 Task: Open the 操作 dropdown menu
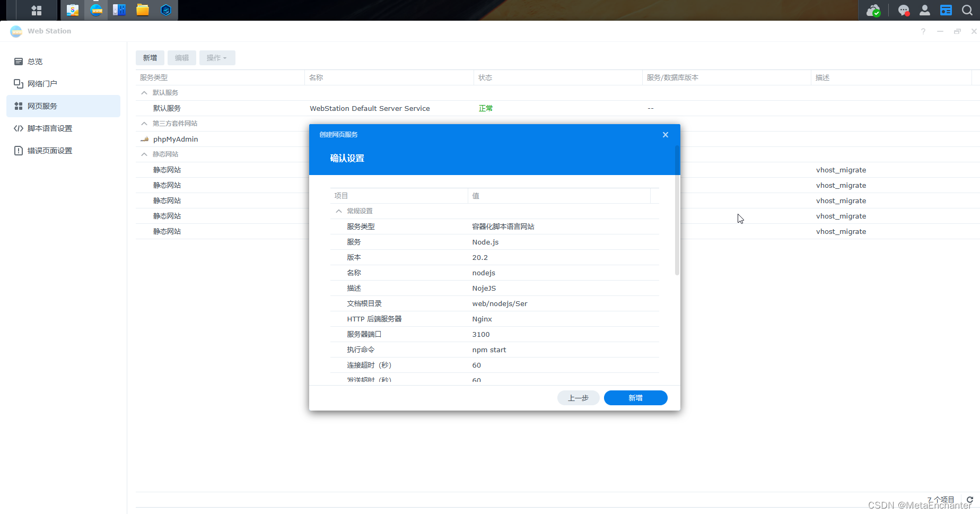pyautogui.click(x=217, y=58)
